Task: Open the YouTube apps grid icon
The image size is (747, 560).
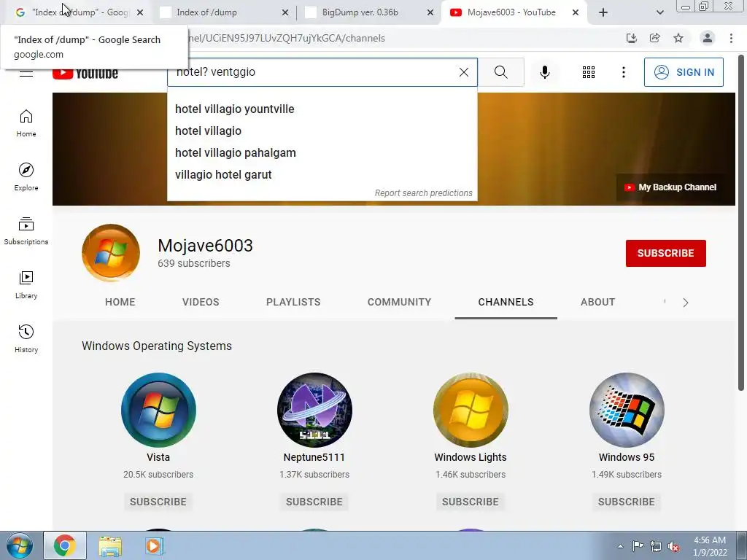Action: point(589,72)
